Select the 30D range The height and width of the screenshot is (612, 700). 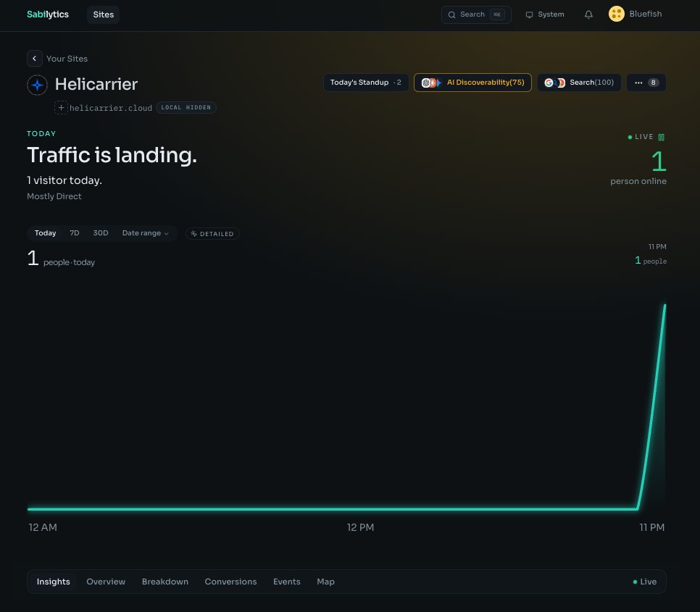coord(101,233)
